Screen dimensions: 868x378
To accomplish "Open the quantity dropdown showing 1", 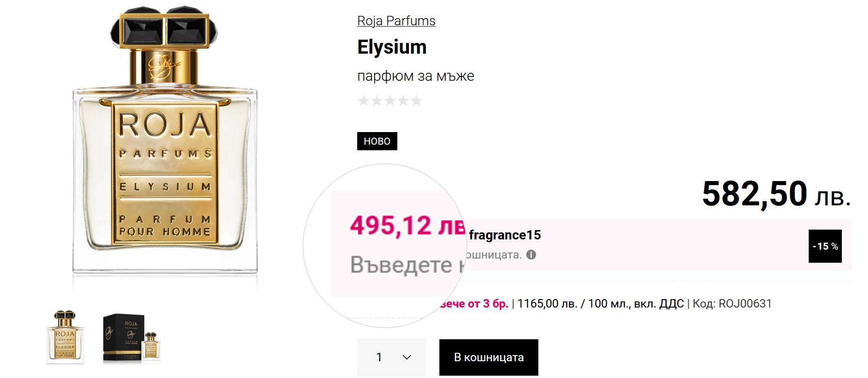I will pos(392,357).
